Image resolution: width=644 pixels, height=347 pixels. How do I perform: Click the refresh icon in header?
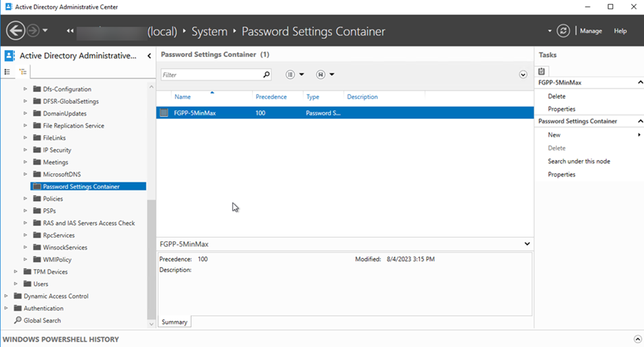tap(563, 31)
